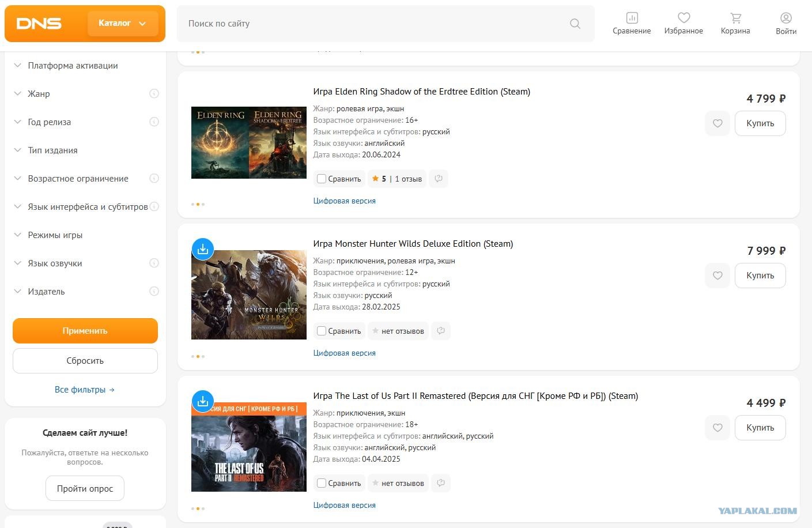
Task: Open comments icon for Elden Ring
Action: click(439, 179)
